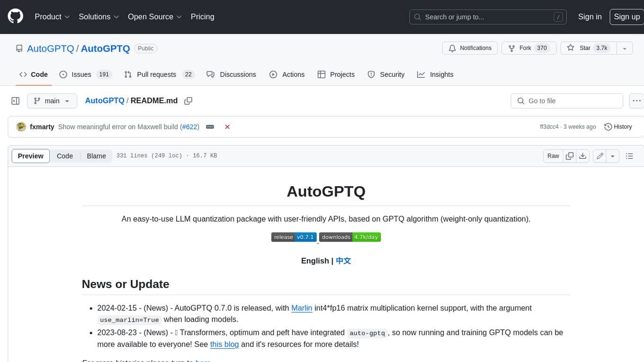Viewport: 644px width, 362px height.
Task: Open the GitHub homepage logo
Action: [x=16, y=17]
